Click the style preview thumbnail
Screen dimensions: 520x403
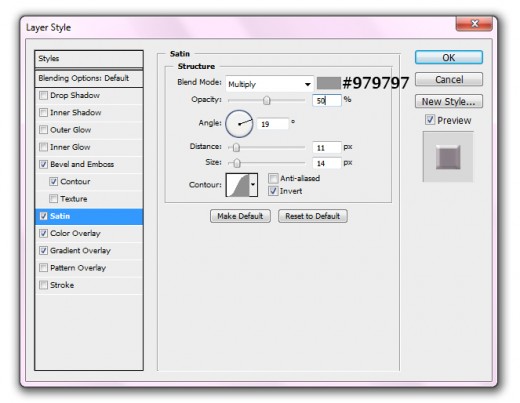pyautogui.click(x=448, y=157)
